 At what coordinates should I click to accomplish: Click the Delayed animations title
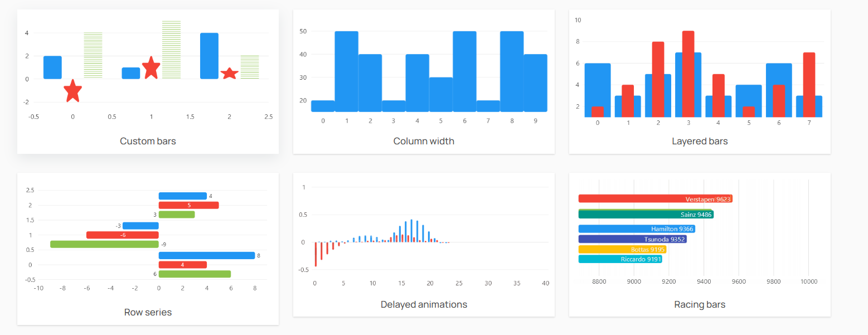[424, 304]
